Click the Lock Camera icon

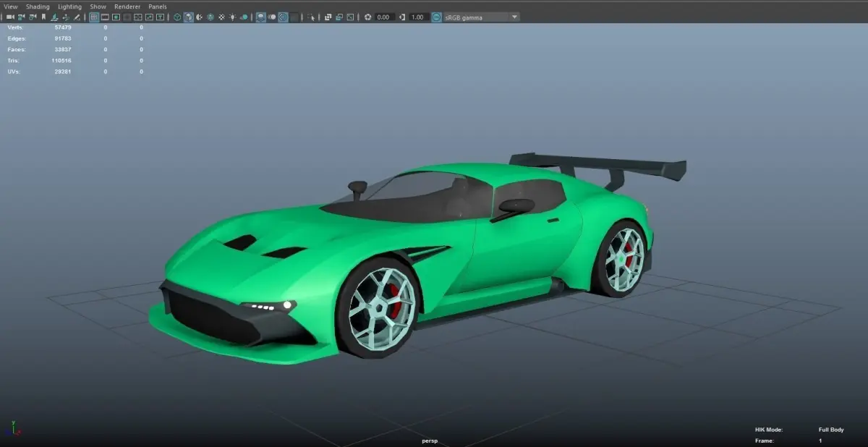point(22,17)
